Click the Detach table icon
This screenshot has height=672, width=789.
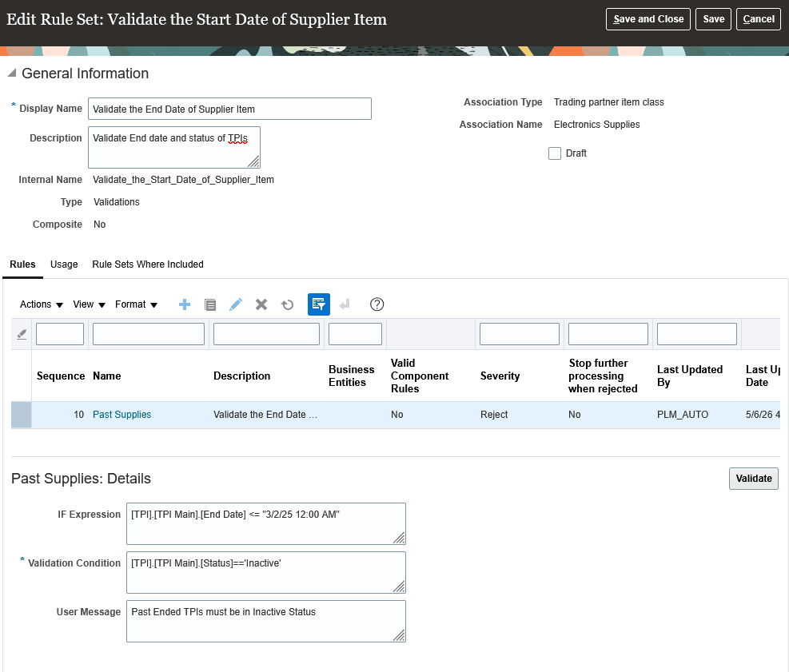[345, 304]
